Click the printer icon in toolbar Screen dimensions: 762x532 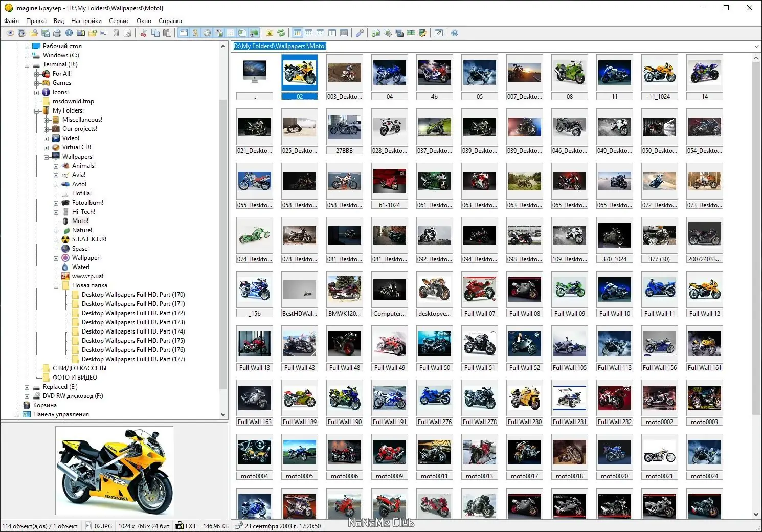pyautogui.click(x=57, y=33)
